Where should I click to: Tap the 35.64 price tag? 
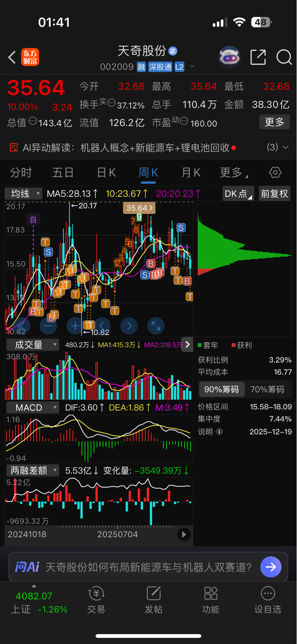(x=139, y=208)
